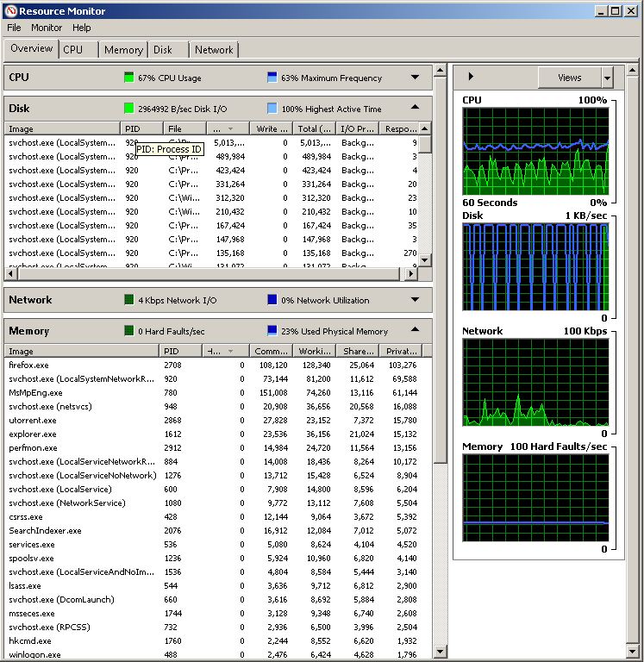Click the green Hard Faults/sec indicator square
The image size is (644, 662).
click(x=128, y=331)
